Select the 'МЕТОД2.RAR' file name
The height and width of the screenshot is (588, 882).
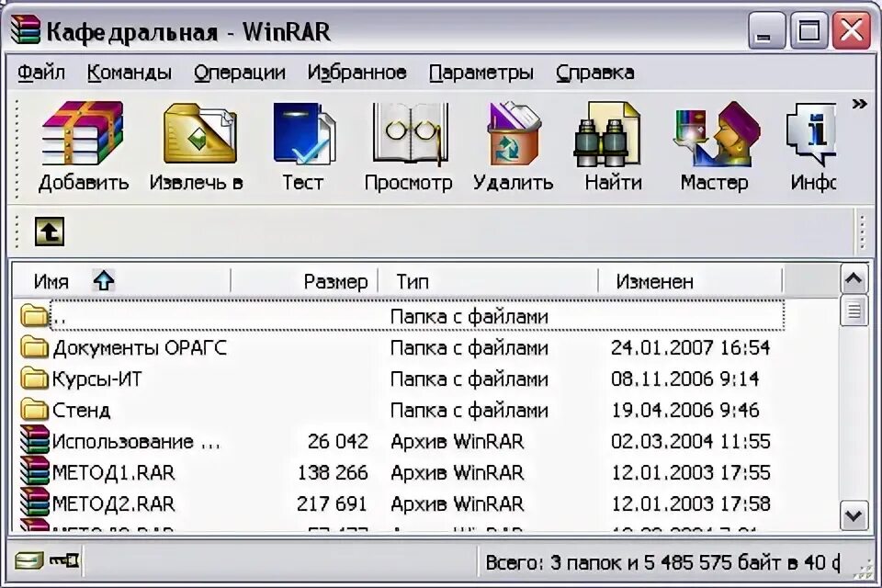click(x=113, y=503)
